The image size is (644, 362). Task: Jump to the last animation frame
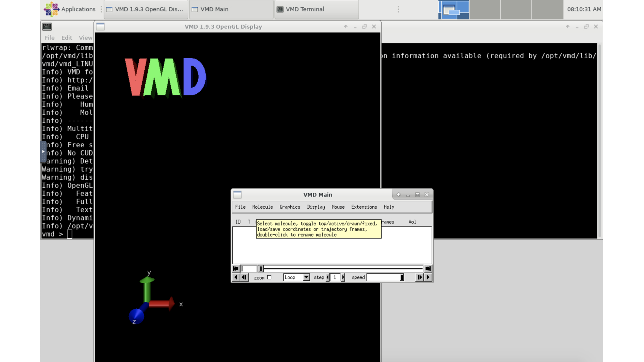428,269
